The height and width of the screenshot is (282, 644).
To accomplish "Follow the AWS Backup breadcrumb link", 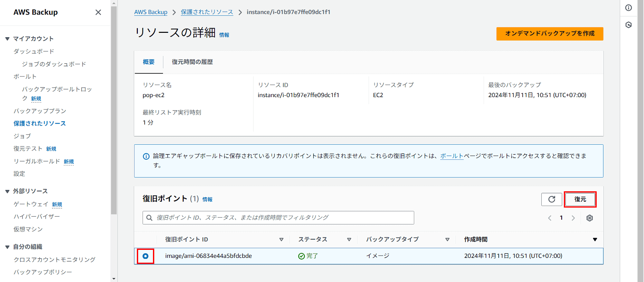I will pyautogui.click(x=151, y=12).
